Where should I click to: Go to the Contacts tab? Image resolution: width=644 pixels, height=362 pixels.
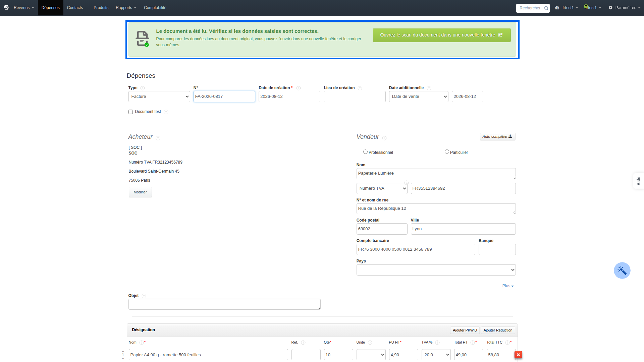coord(75,8)
